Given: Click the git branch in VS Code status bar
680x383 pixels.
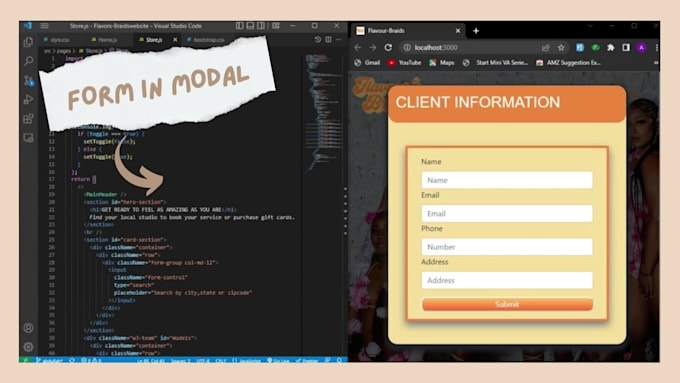Looking at the screenshot, I should tap(50, 360).
